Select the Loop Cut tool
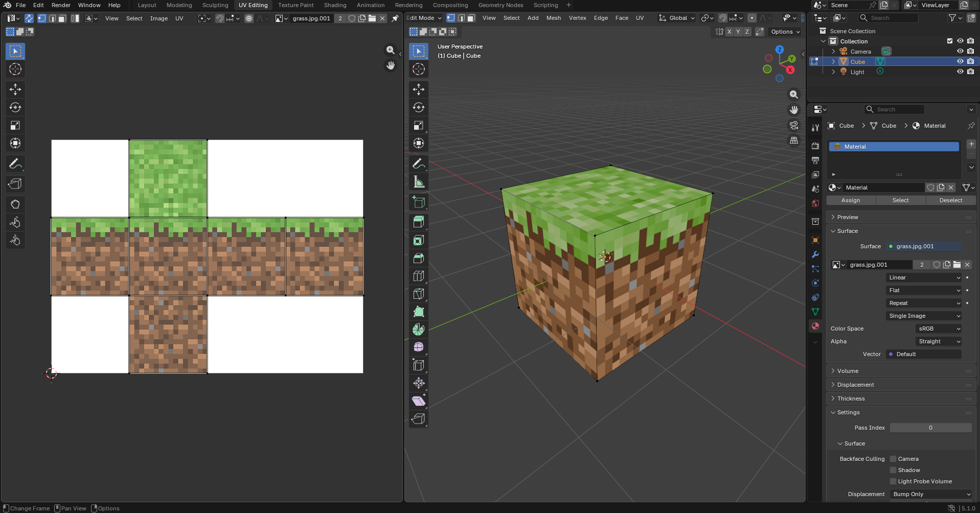980x513 pixels. tap(419, 276)
